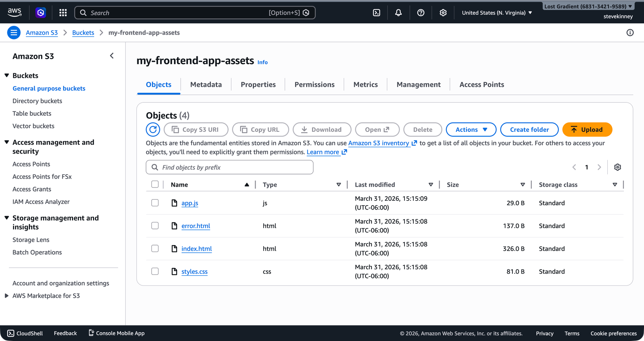Open General purpose buckets in sidebar
The image size is (644, 341).
[x=49, y=88]
